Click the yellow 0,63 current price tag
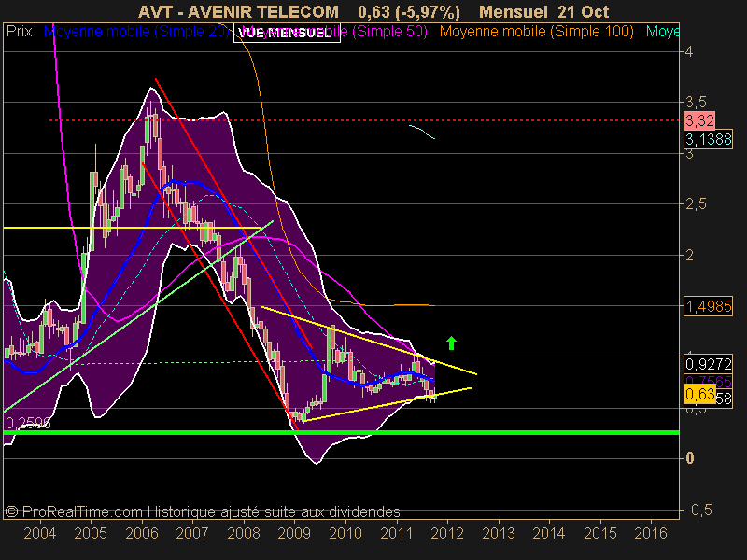Image resolution: width=747 pixels, height=560 pixels. click(x=699, y=394)
